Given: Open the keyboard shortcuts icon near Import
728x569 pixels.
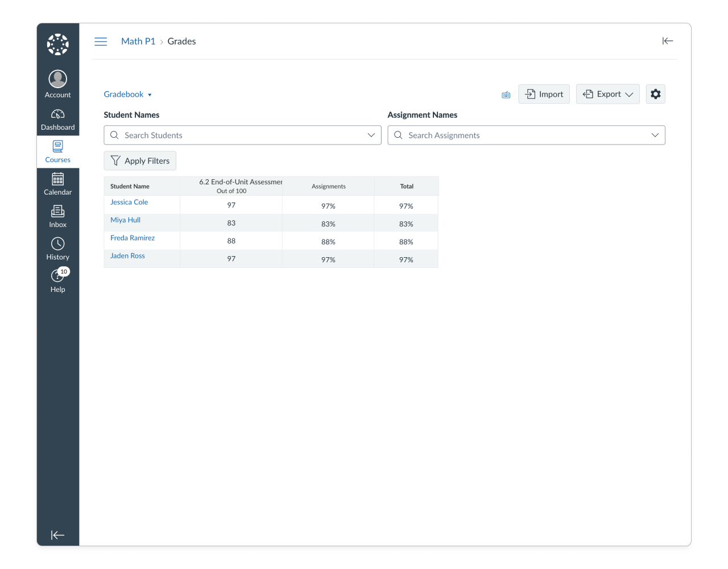Looking at the screenshot, I should 506,94.
